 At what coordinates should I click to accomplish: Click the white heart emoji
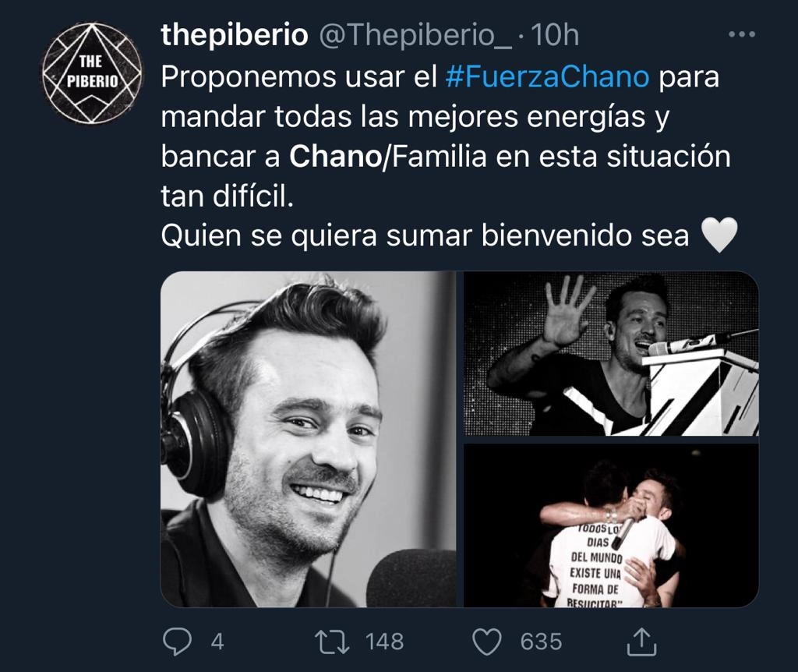719,235
